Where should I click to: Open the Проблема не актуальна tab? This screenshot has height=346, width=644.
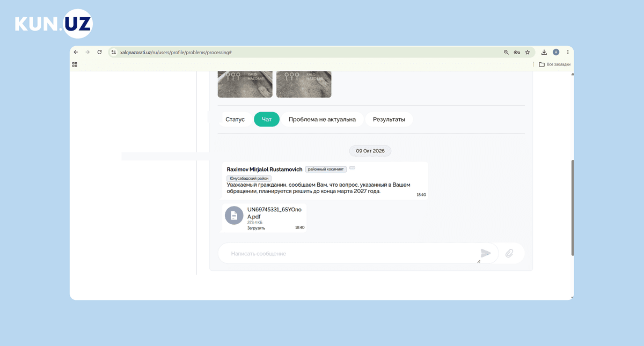(x=322, y=119)
